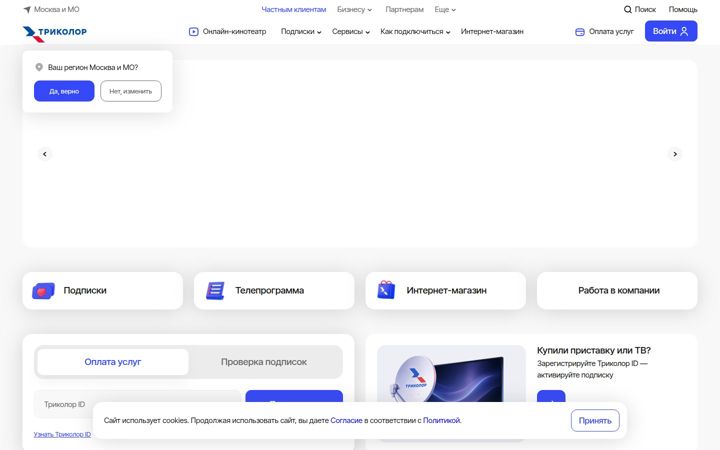Go to next banner slide
The width and height of the screenshot is (720, 450).
pos(675,154)
